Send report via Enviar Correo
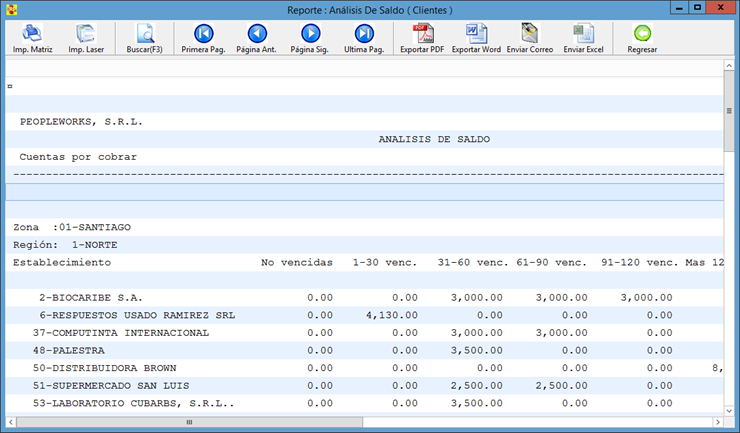The height and width of the screenshot is (433, 740). [529, 37]
